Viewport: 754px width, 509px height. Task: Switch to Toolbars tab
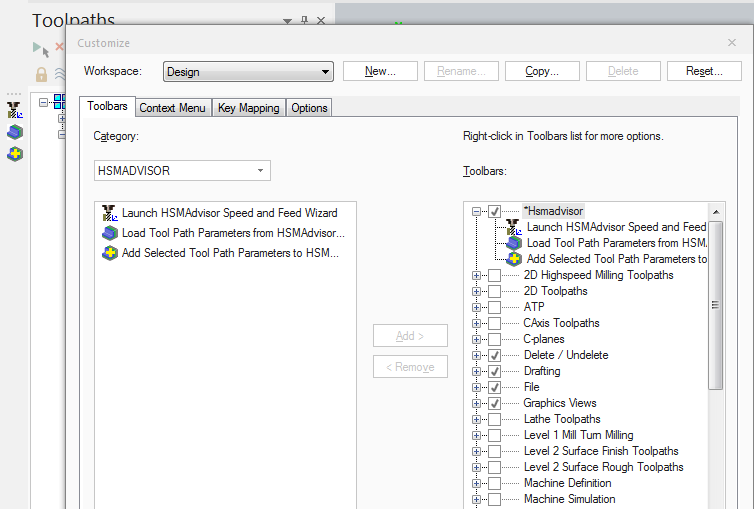tap(107, 106)
